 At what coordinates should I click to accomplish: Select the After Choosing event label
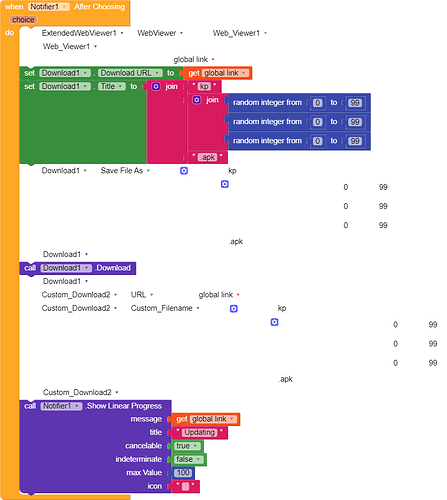99,7
